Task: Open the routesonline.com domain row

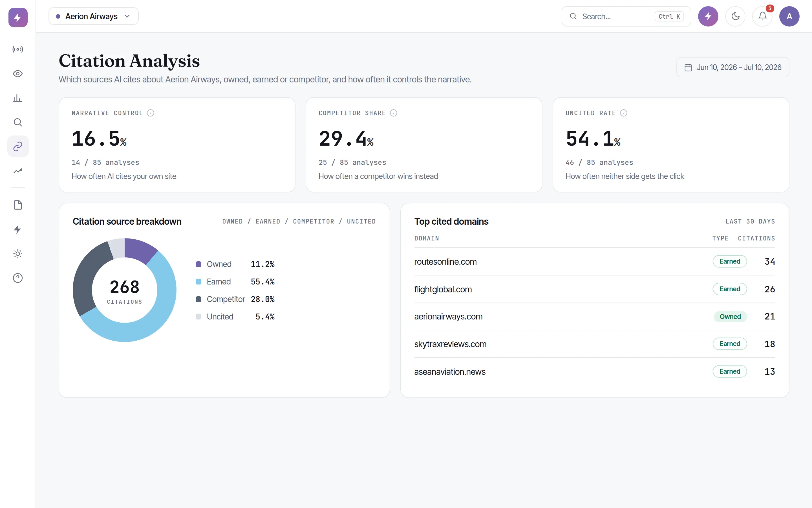Action: 595,261
